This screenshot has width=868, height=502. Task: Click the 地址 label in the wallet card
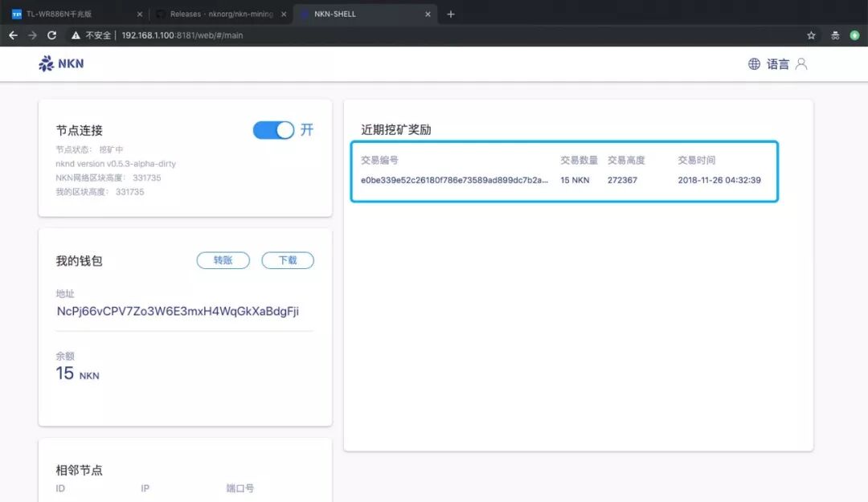(x=65, y=293)
